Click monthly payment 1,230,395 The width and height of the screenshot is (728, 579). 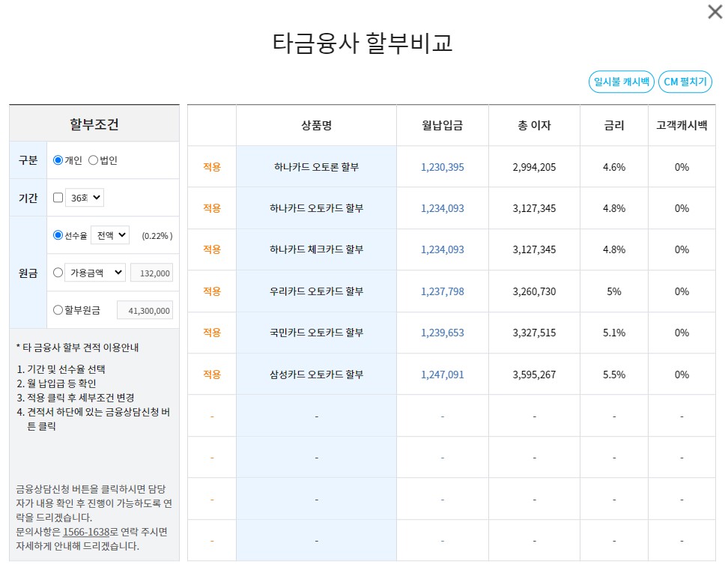[443, 167]
